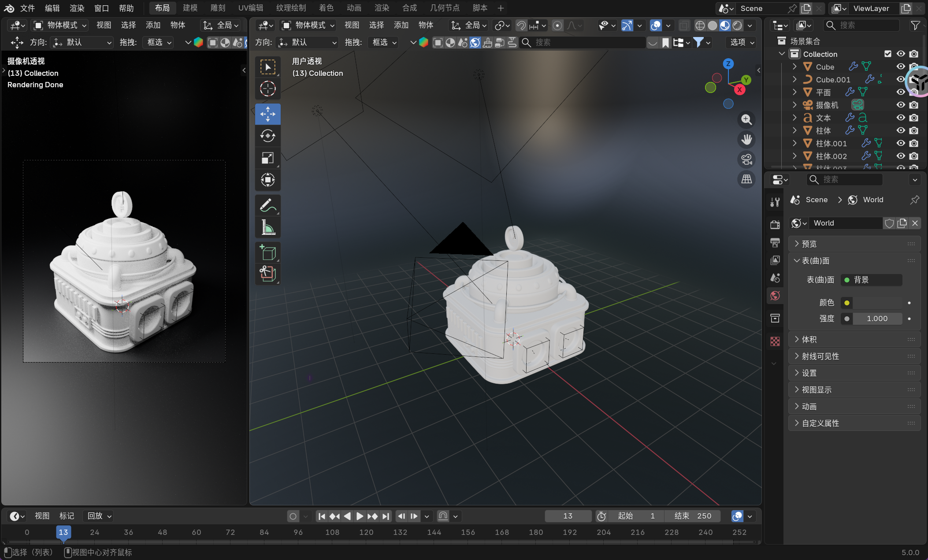Open the Render properties tab icon
The height and width of the screenshot is (560, 928).
(x=775, y=224)
